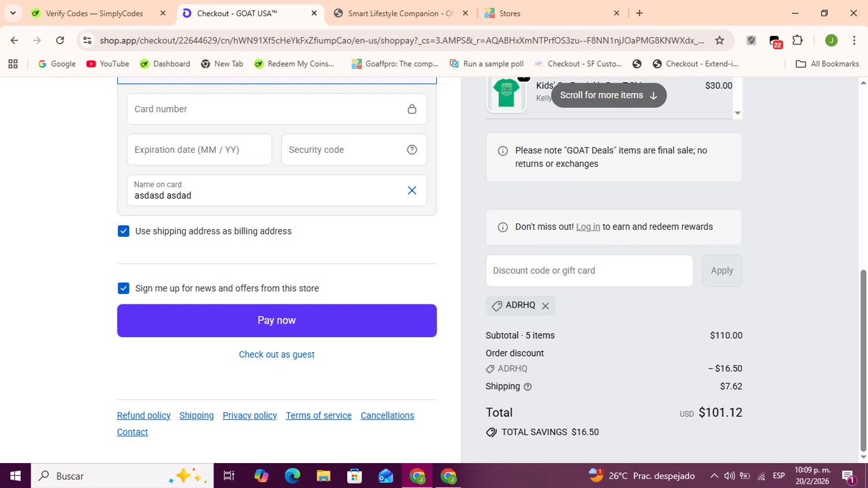Click the browser address bar URL
This screenshot has height=488, width=868.
[x=402, y=41]
